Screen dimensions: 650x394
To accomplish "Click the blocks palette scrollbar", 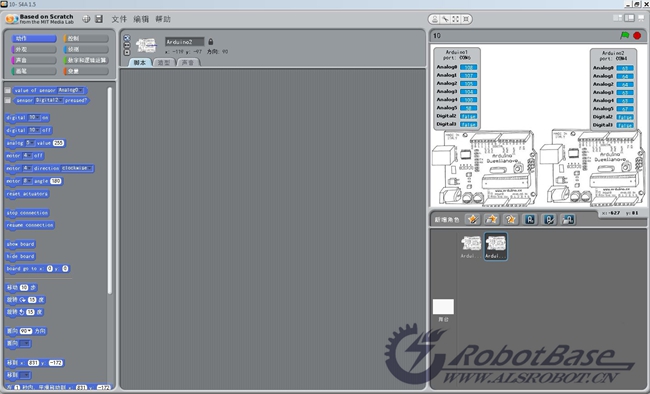I will 109,190.
